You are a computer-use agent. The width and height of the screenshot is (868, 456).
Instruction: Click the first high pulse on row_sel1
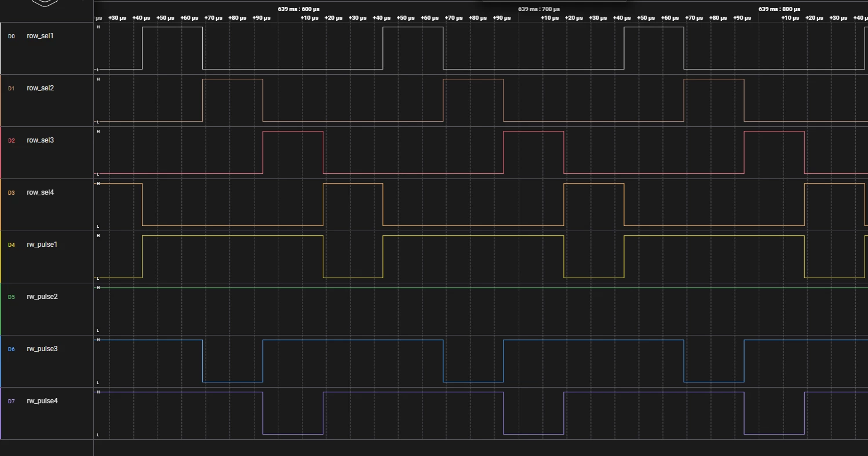click(172, 48)
